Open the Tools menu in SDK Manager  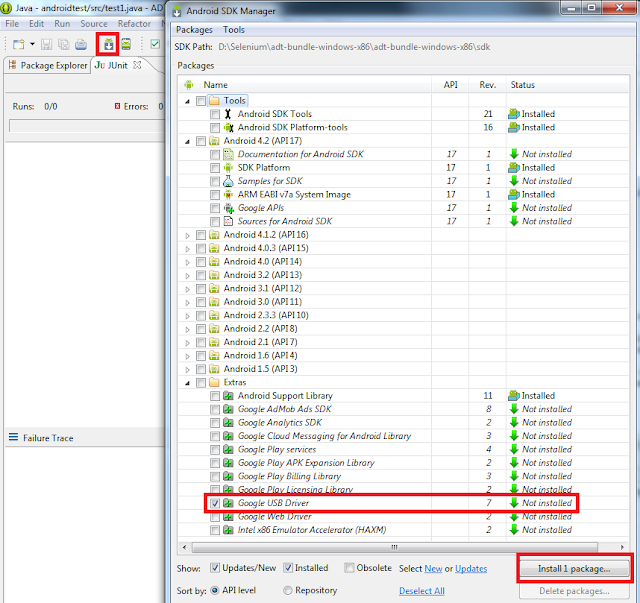(x=233, y=30)
